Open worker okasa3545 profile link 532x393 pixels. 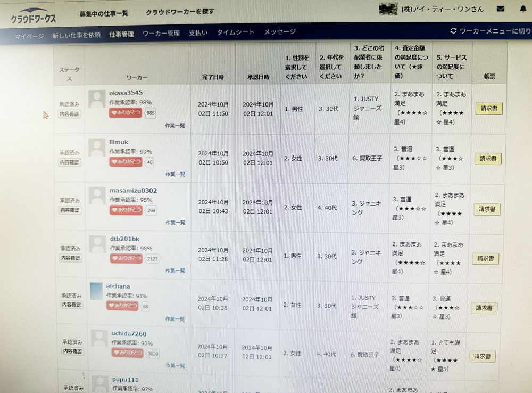[x=126, y=93]
